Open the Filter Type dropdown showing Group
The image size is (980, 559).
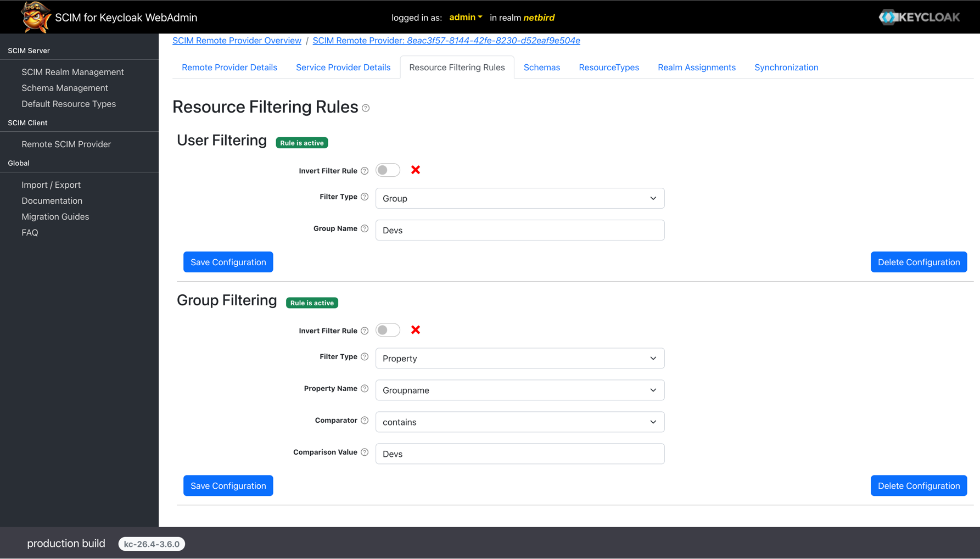click(x=519, y=198)
